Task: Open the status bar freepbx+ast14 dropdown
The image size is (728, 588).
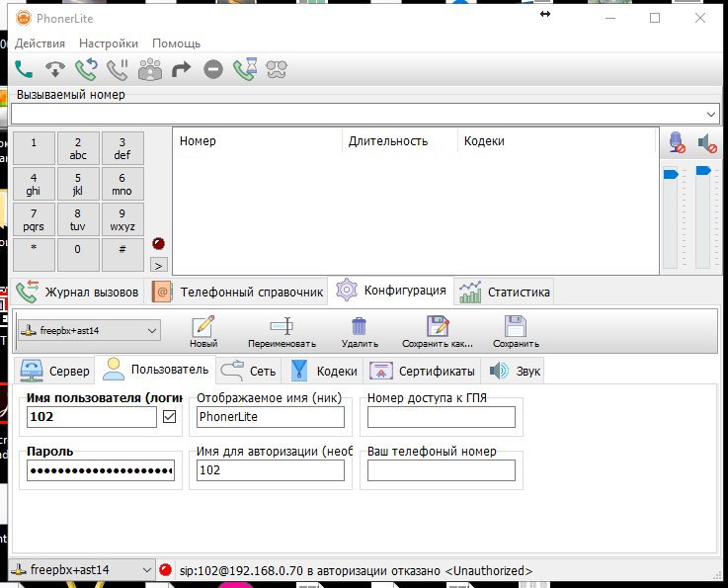Action: pos(81,570)
